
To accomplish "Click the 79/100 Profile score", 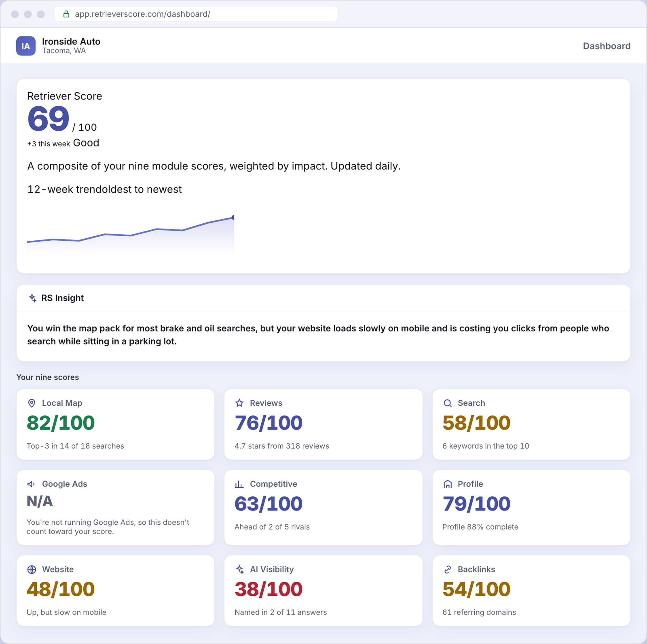I will tap(476, 504).
